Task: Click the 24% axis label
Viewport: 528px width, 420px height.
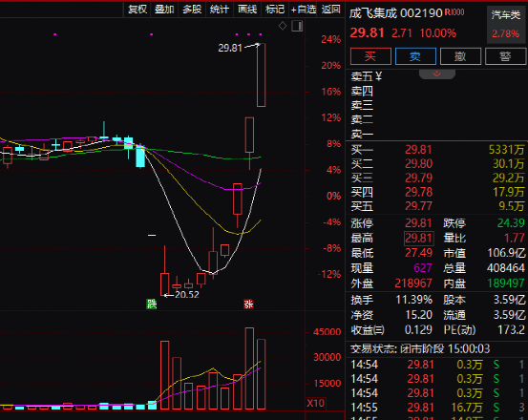Action: pos(331,39)
